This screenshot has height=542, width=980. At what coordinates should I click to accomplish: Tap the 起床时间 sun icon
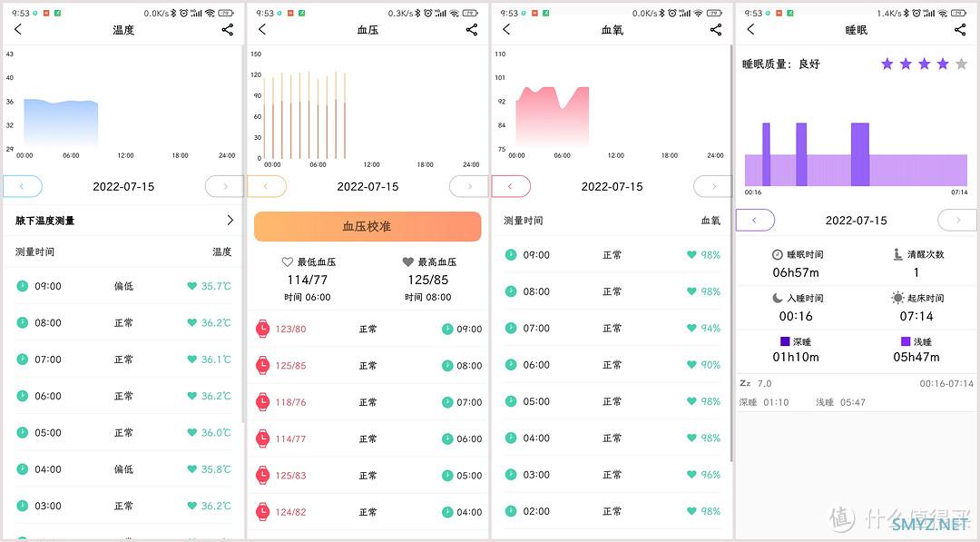(x=898, y=298)
